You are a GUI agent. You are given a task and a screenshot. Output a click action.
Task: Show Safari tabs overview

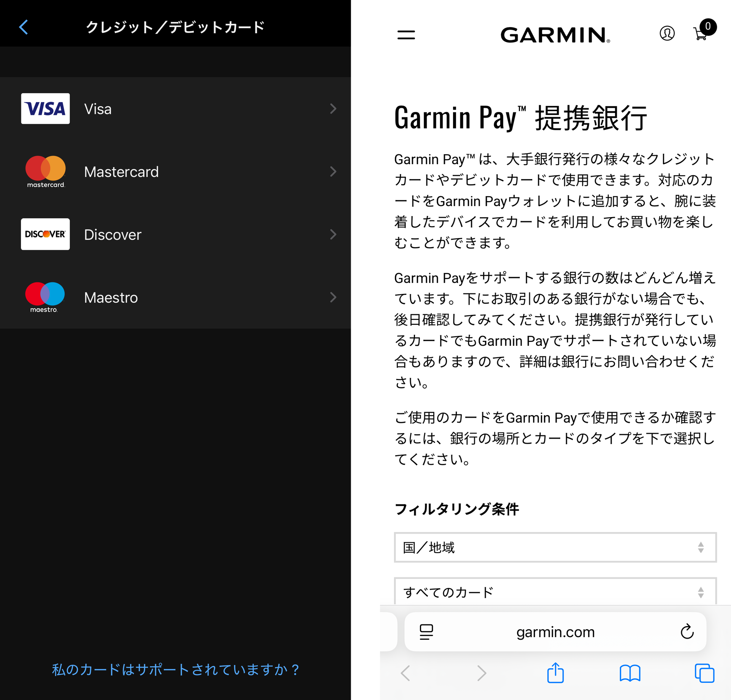704,673
